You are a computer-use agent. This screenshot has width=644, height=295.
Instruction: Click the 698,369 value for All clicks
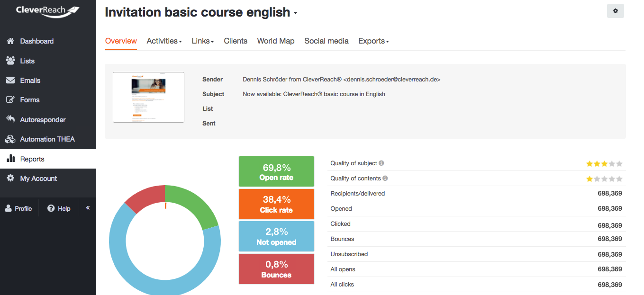tap(610, 285)
